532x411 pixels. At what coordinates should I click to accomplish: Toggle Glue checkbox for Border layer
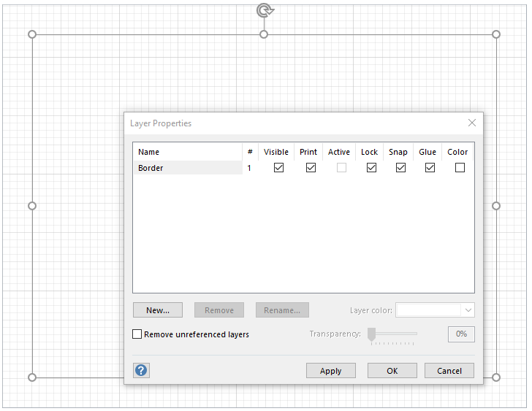[430, 168]
